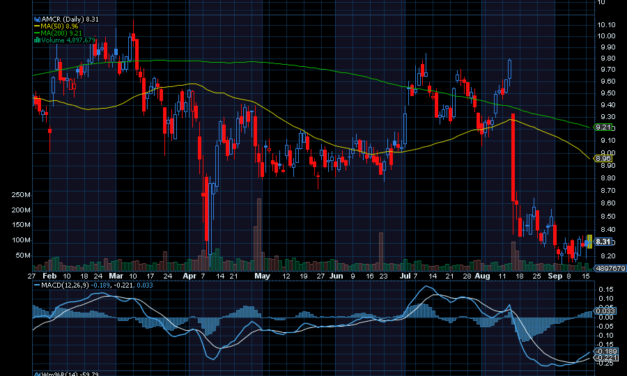
Task: Click the -0.189 MACD value tag
Action: (x=606, y=351)
